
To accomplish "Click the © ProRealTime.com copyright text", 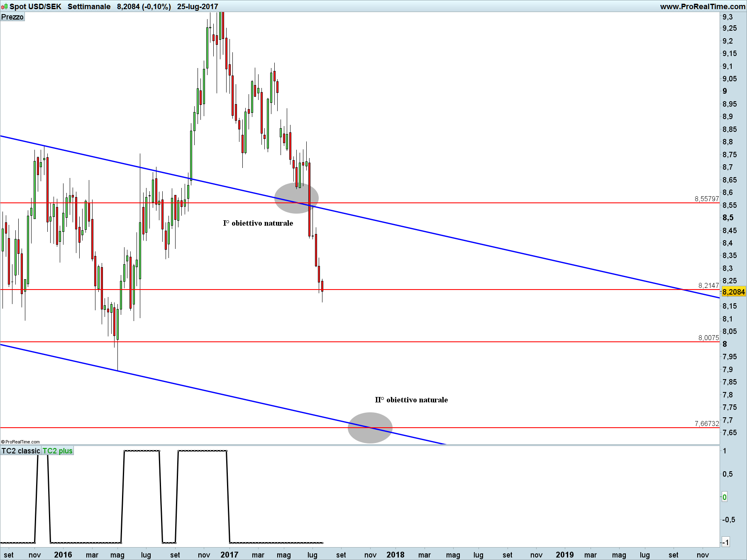I will click(x=21, y=442).
